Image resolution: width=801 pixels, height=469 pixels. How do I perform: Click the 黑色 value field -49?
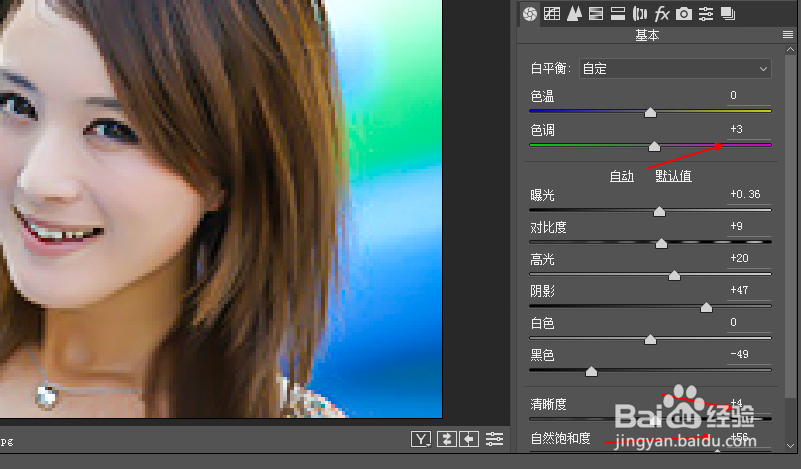coord(748,354)
